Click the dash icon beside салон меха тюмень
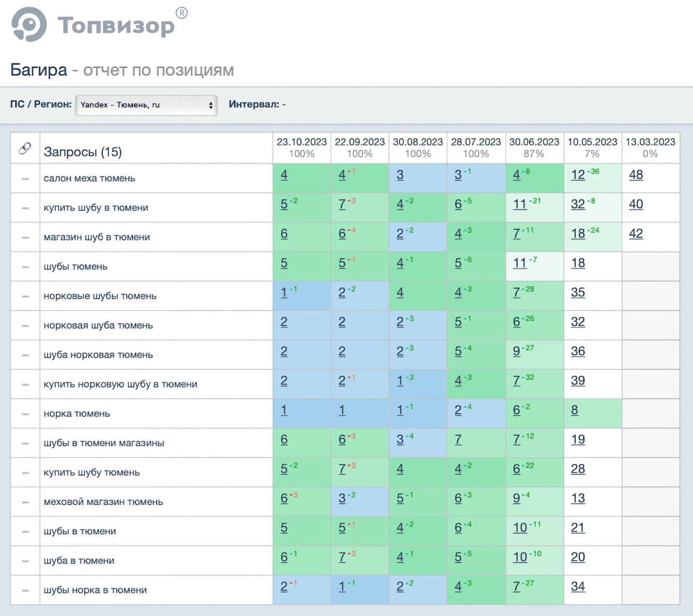 [25, 179]
